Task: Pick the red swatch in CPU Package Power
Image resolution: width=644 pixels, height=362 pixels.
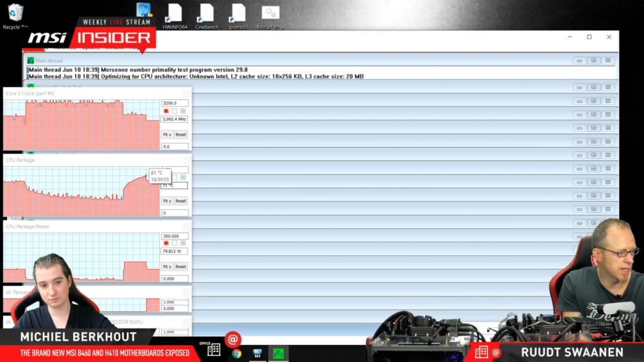Action: (166, 243)
